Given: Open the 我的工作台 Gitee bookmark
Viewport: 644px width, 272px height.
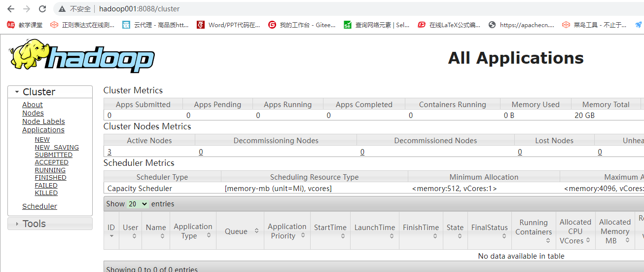Looking at the screenshot, I should [x=302, y=25].
